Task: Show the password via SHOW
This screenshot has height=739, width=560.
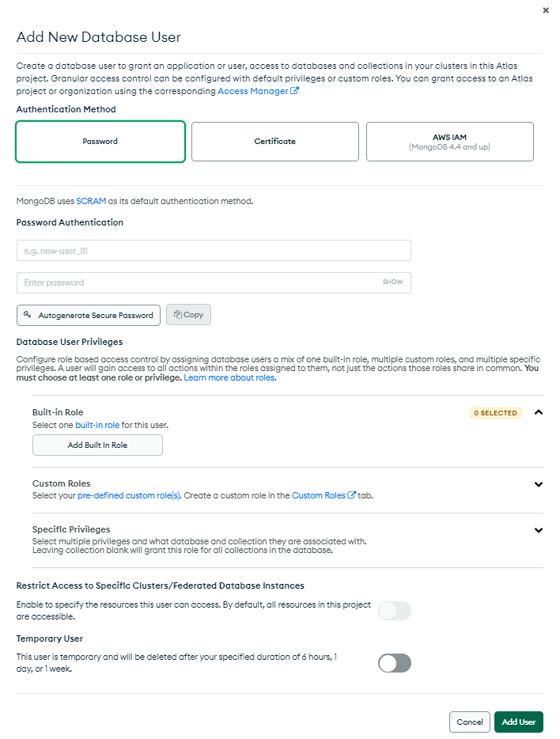Action: [392, 282]
